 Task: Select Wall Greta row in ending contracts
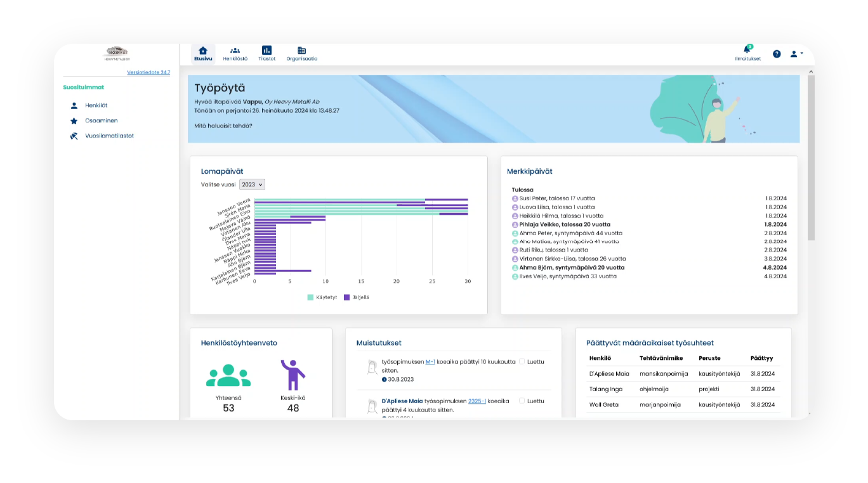(x=683, y=404)
